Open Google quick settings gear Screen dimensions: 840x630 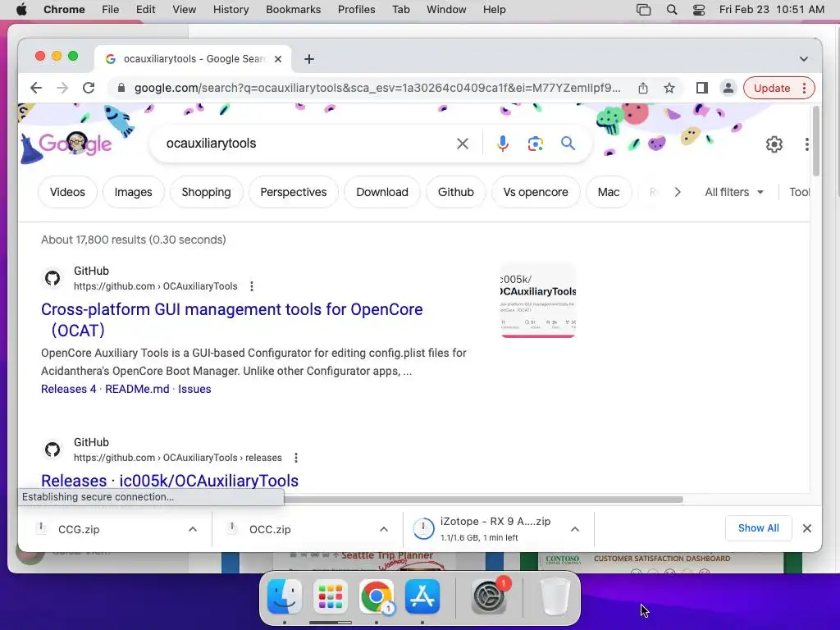point(774,144)
